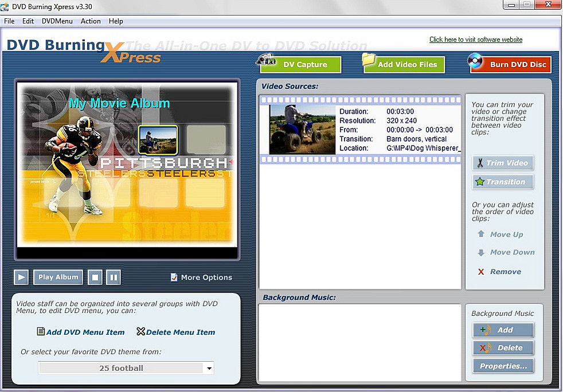The width and height of the screenshot is (563, 392).
Task: Click the Remove text
Action: pyautogui.click(x=506, y=272)
